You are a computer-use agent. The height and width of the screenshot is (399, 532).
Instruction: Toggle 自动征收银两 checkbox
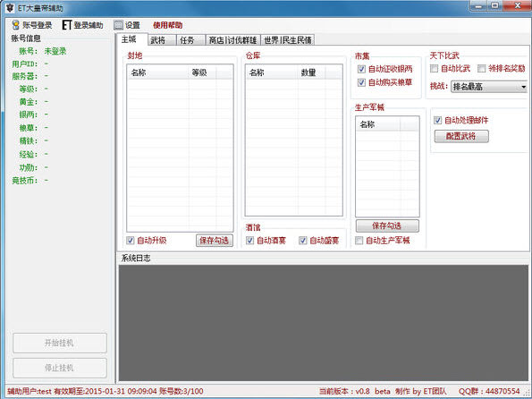point(361,69)
